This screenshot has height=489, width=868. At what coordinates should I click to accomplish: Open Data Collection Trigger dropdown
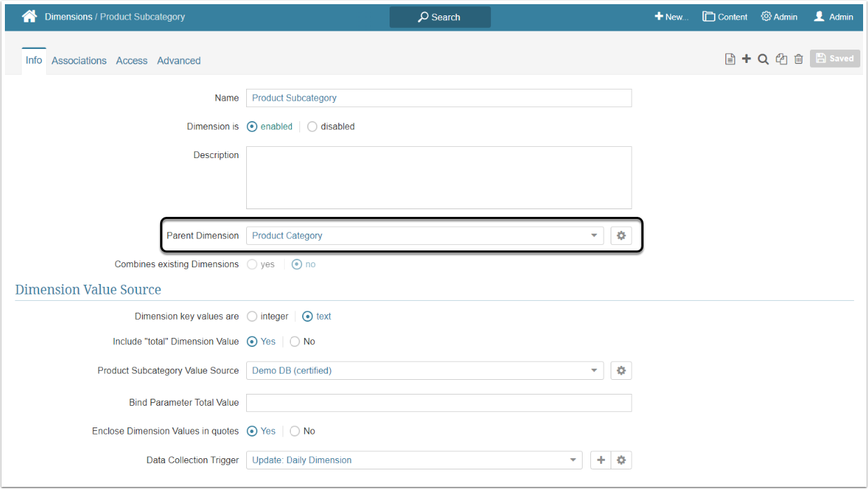[414, 460]
